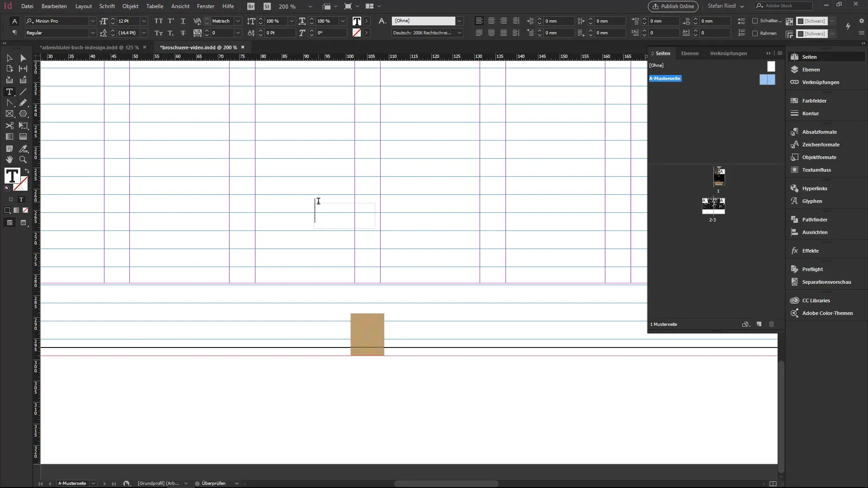Activate the Type tool in toolbox
Image resolution: width=868 pixels, height=488 pixels.
9,92
